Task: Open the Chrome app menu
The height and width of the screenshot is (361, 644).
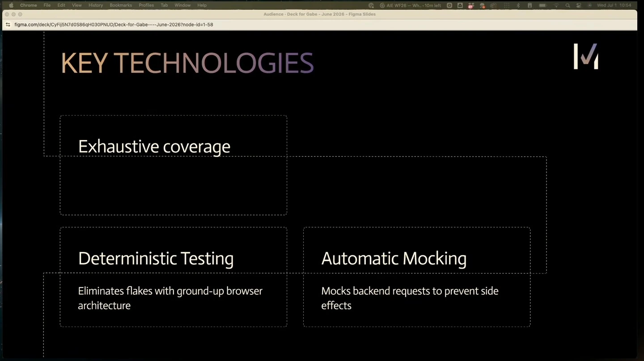Action: pos(28,5)
